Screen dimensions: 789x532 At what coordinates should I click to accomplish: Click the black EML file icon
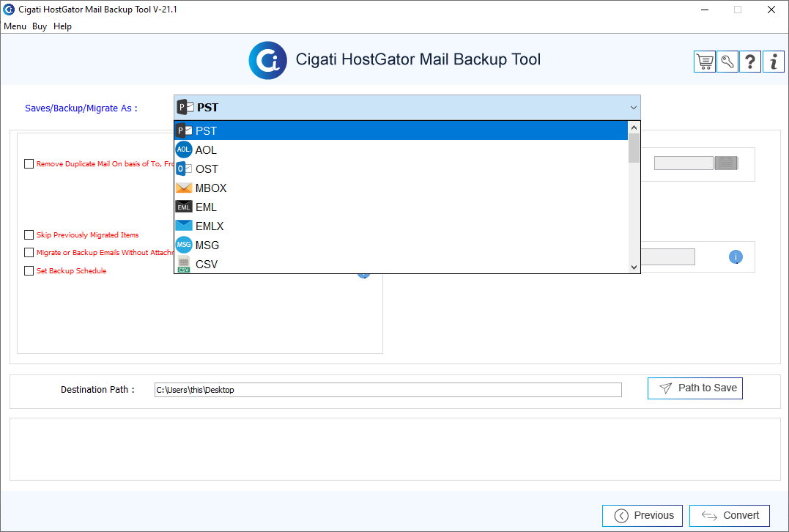tap(184, 207)
